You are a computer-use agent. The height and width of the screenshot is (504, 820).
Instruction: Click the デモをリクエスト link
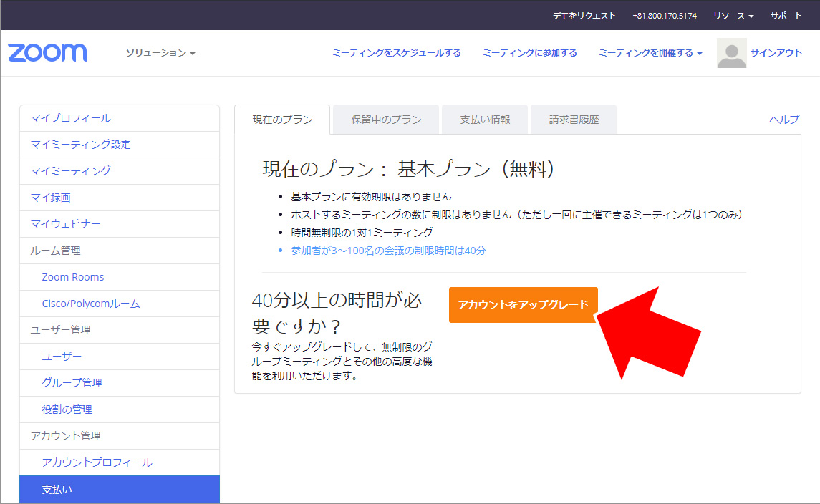point(584,16)
